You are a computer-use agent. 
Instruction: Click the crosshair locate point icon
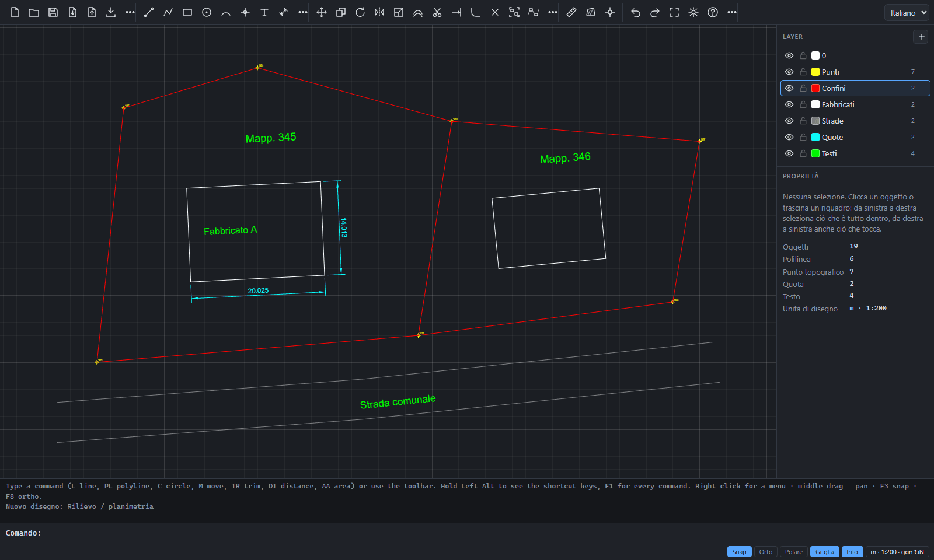(610, 12)
